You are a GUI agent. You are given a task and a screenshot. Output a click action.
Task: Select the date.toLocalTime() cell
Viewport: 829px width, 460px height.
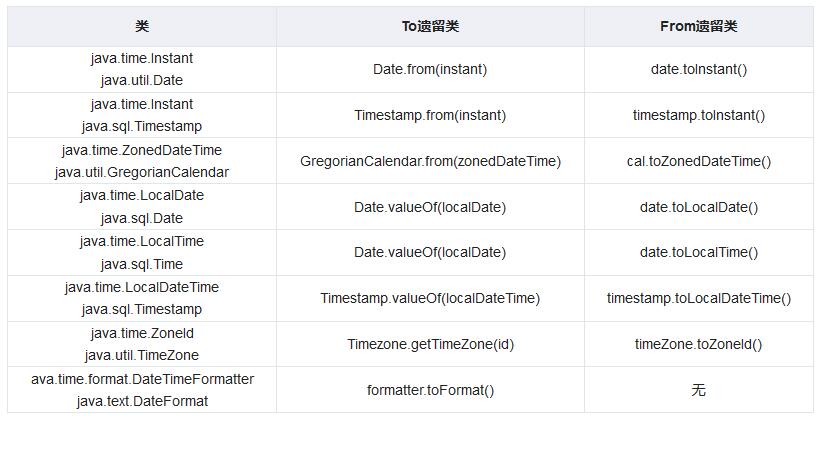point(698,252)
